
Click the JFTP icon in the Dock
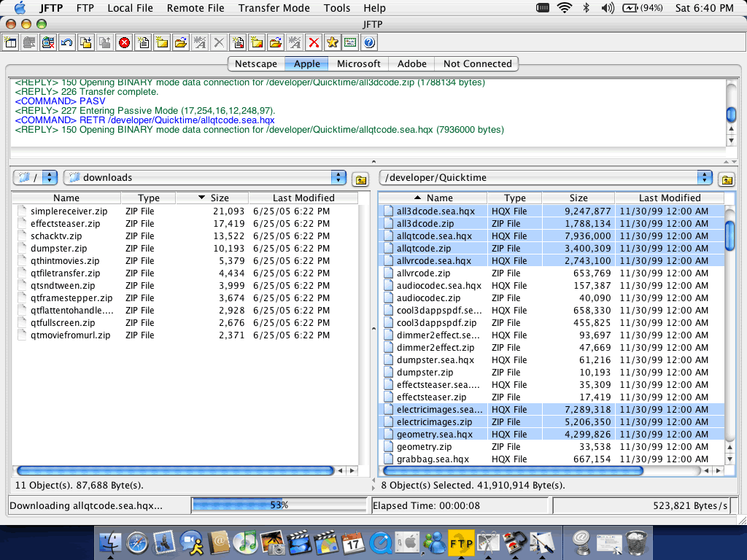461,542
